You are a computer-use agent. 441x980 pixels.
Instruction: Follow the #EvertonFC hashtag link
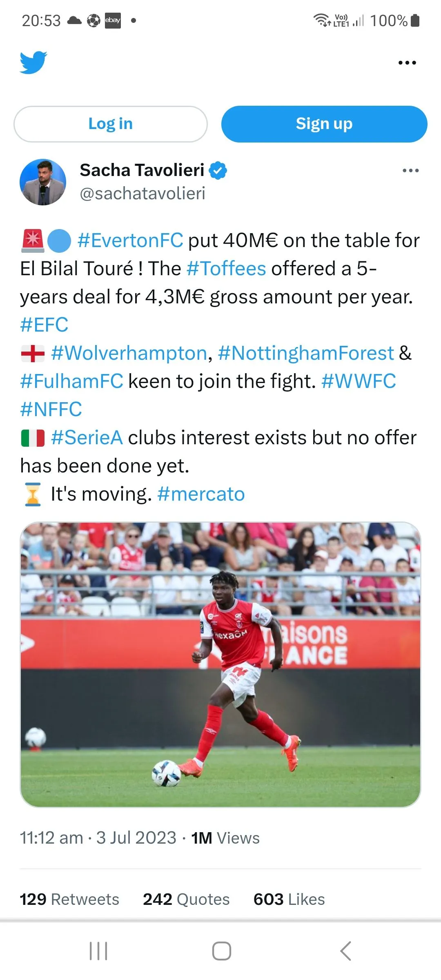(x=130, y=241)
